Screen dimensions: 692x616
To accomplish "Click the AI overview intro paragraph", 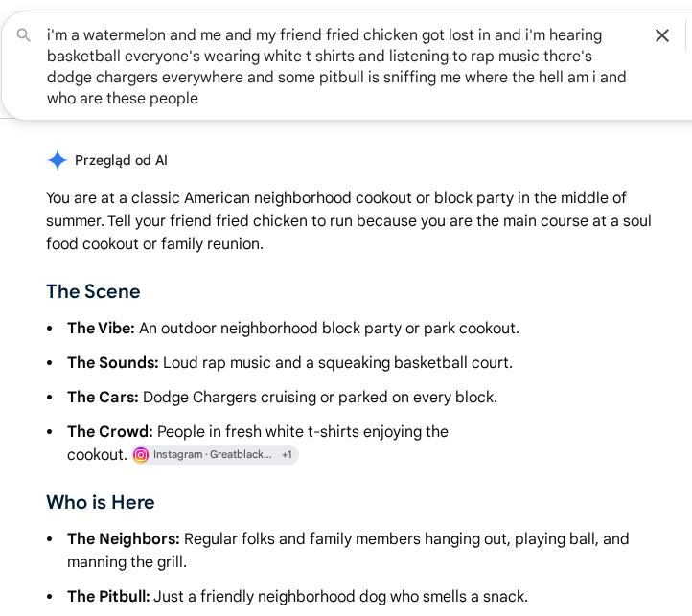I will (349, 220).
